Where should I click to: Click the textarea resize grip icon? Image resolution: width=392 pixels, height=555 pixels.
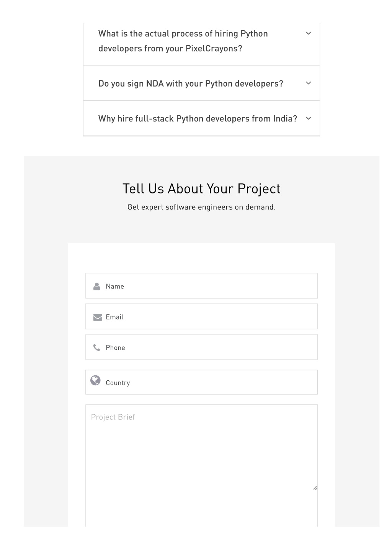[315, 488]
